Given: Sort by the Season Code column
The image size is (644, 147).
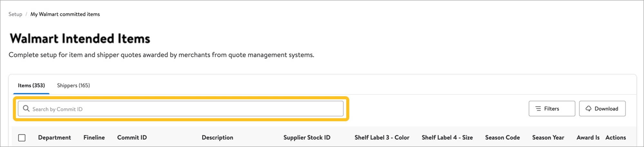Looking at the screenshot, I should point(502,137).
